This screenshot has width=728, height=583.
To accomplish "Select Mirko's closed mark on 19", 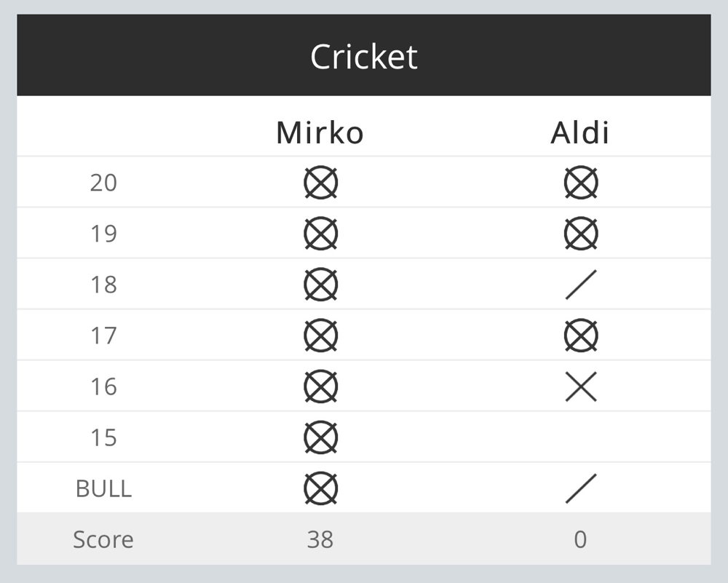I will pyautogui.click(x=320, y=234).
